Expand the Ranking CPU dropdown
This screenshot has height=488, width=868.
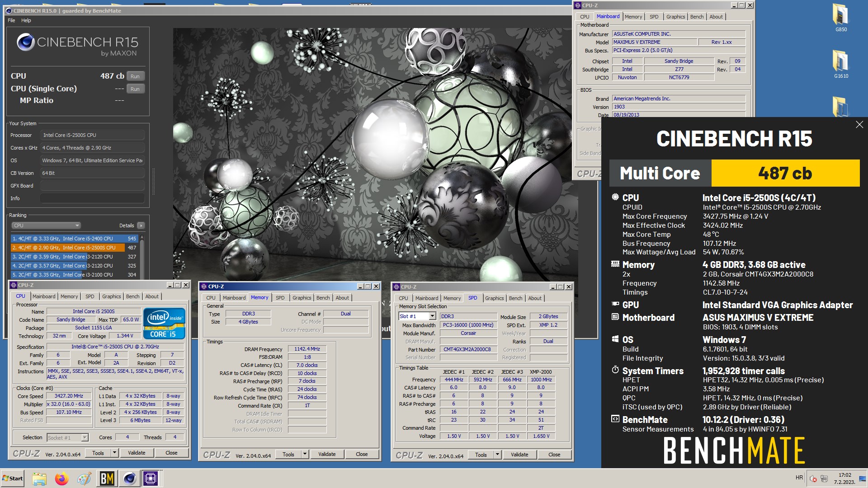point(46,225)
